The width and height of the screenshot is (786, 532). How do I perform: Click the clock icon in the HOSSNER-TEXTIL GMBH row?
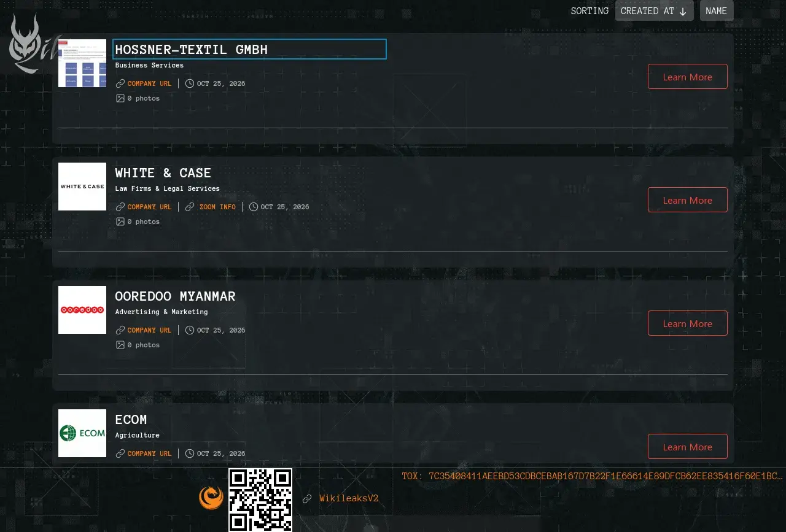click(x=190, y=83)
